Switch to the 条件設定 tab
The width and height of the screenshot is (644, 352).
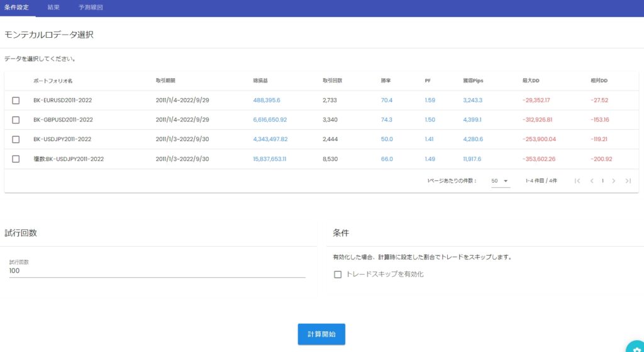click(16, 8)
